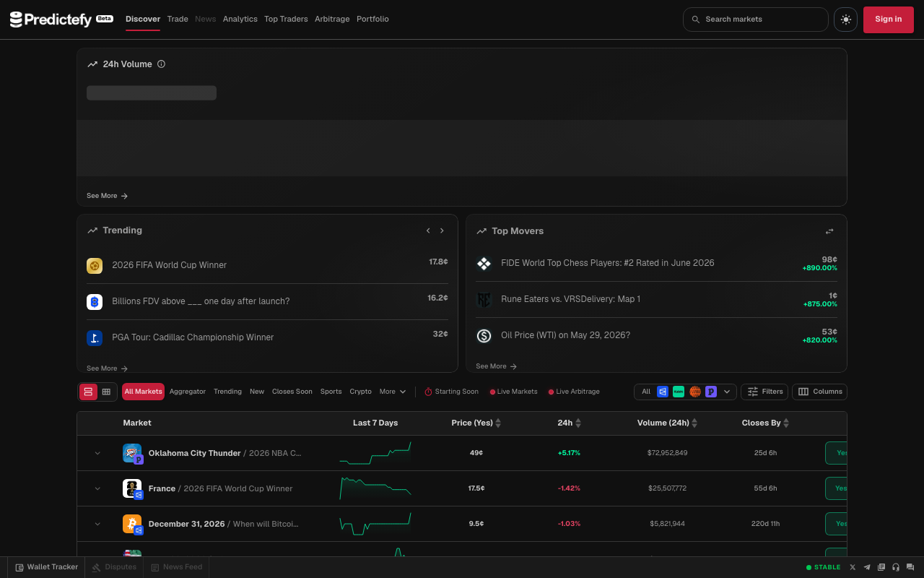924x578 pixels.
Task: Sort by Price (Yes) column arrows
Action: click(x=498, y=423)
